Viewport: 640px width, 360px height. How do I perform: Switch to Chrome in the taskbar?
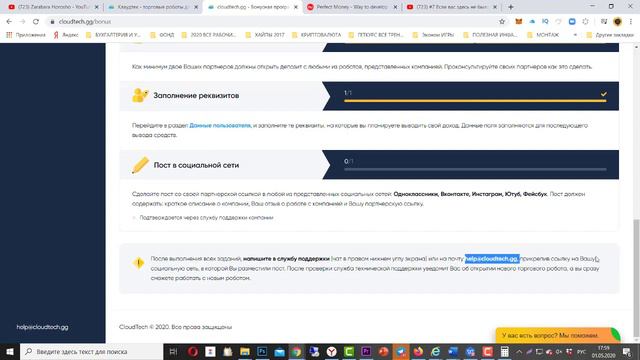[x=297, y=351]
